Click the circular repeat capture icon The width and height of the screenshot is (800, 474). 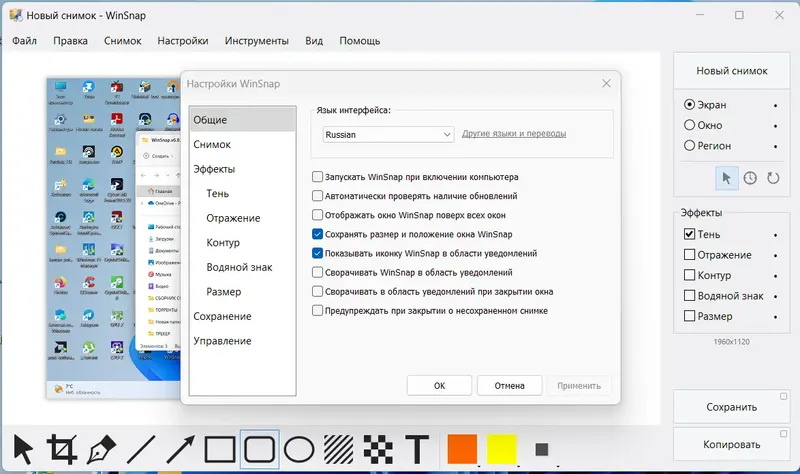pyautogui.click(x=773, y=178)
